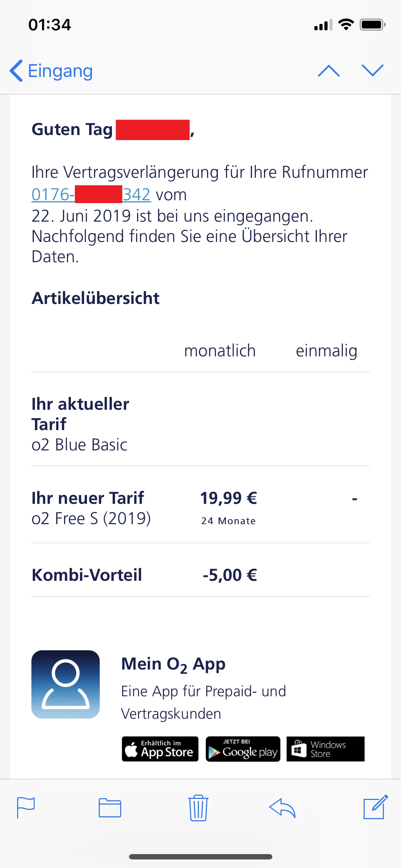Go to previous email with up chevron

click(x=329, y=71)
